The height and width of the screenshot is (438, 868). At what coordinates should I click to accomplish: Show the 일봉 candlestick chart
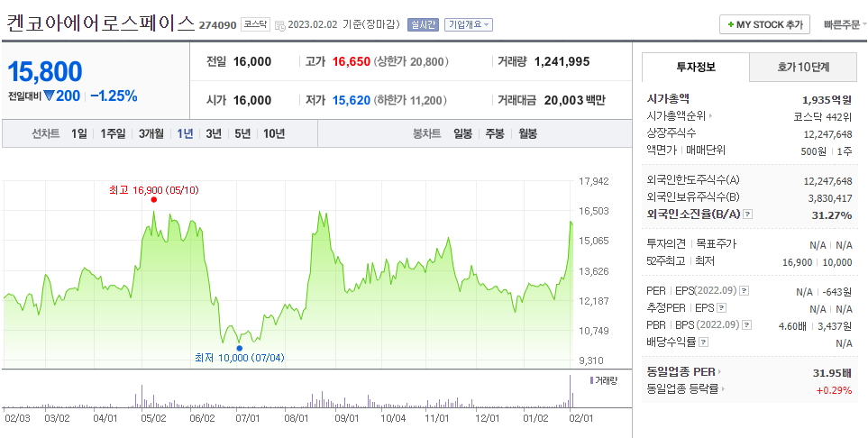(x=462, y=133)
